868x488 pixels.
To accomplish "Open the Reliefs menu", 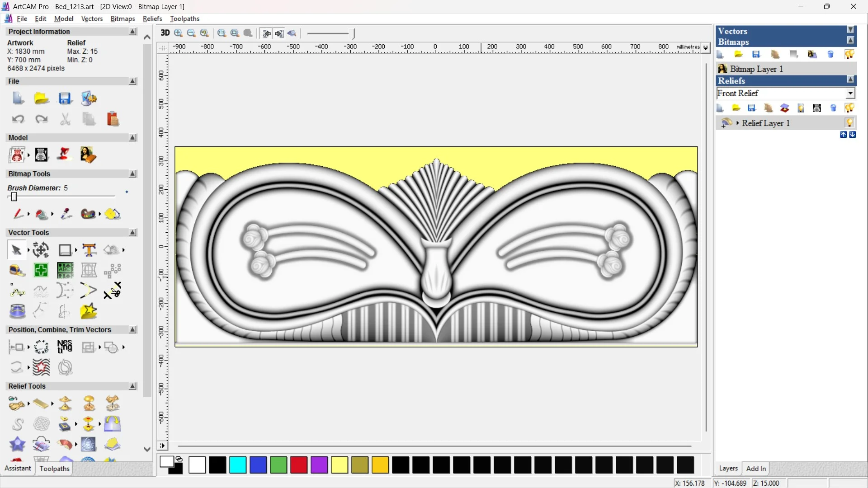I will click(152, 19).
